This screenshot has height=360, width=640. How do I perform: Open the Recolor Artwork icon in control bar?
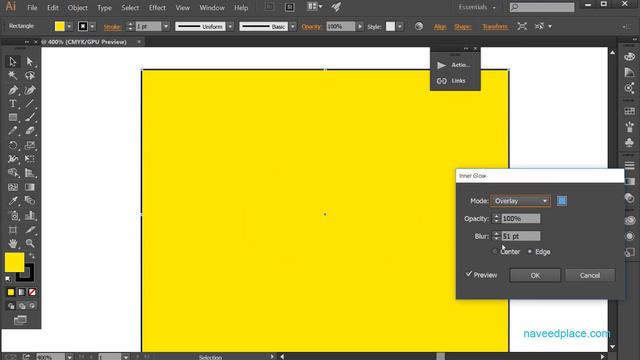coord(419,27)
